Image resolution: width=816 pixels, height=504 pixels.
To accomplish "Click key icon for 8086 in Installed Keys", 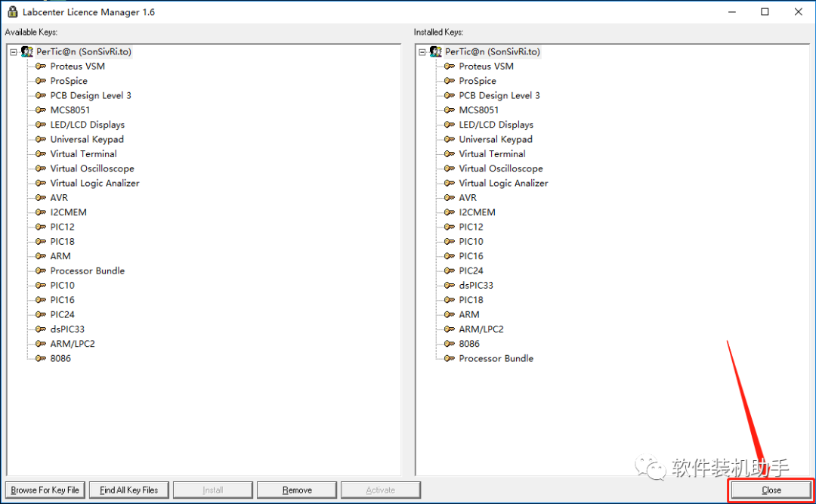I will tap(449, 344).
